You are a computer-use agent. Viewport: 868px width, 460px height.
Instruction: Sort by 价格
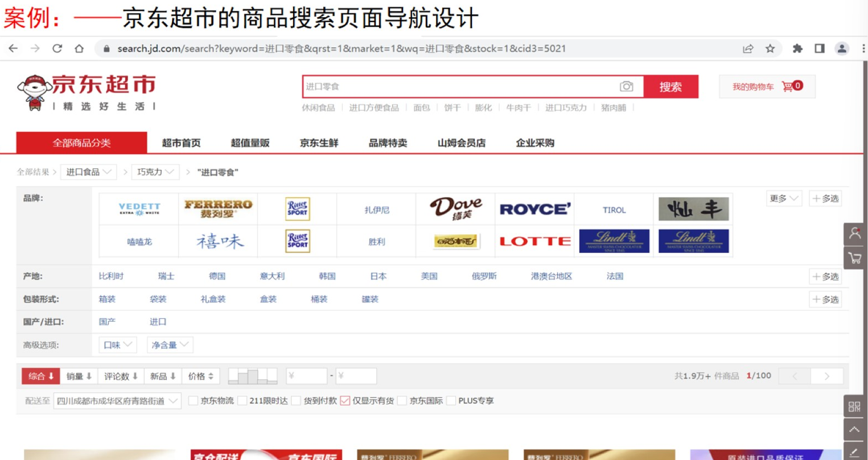(x=200, y=376)
